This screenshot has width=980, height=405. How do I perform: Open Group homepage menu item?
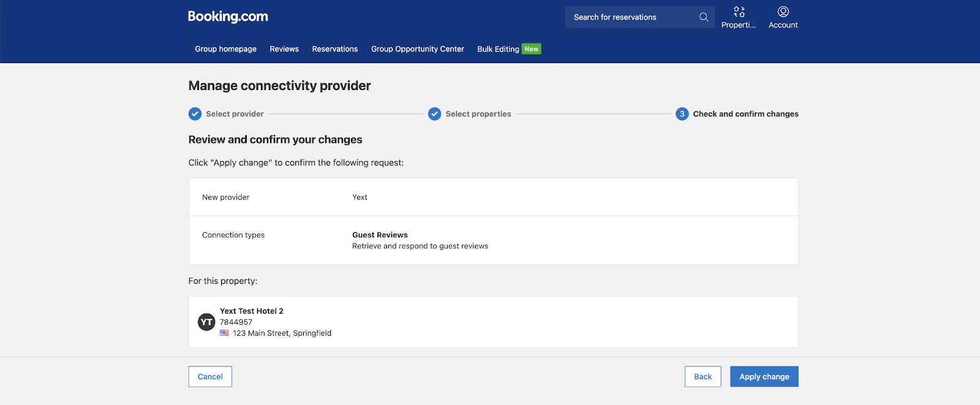pos(225,49)
